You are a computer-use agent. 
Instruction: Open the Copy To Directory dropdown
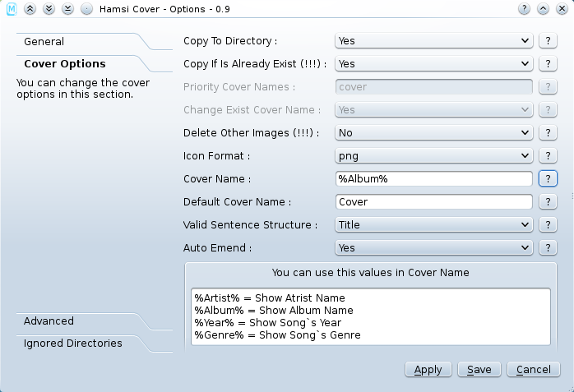coord(434,40)
